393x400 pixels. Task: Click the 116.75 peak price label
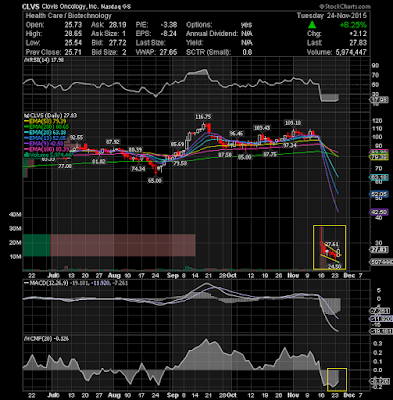click(203, 117)
